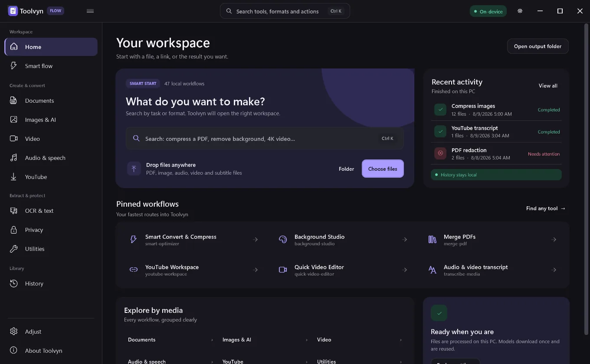Click the YouTube download icon in sidebar
The image size is (590, 364).
click(x=14, y=177)
